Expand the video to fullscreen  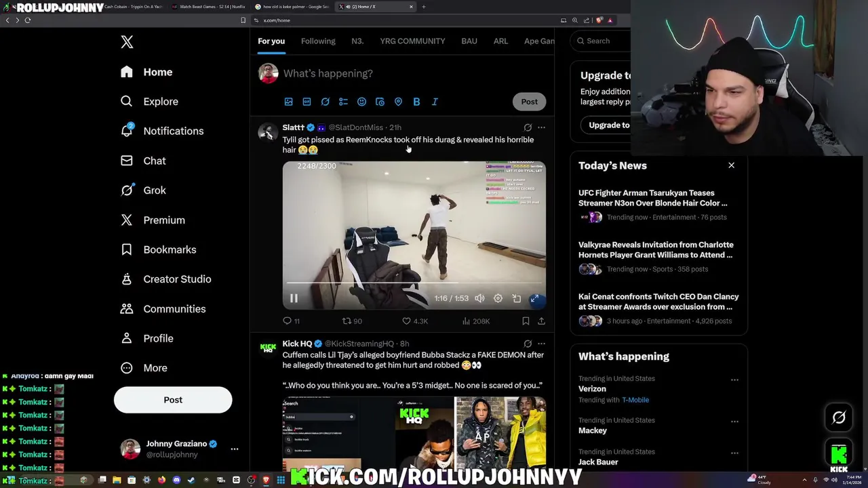[x=534, y=298]
